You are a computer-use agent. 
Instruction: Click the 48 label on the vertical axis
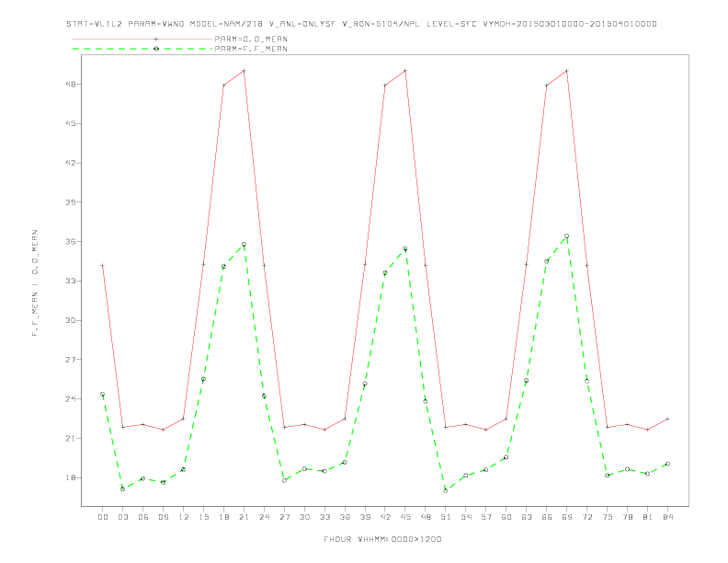[72, 84]
